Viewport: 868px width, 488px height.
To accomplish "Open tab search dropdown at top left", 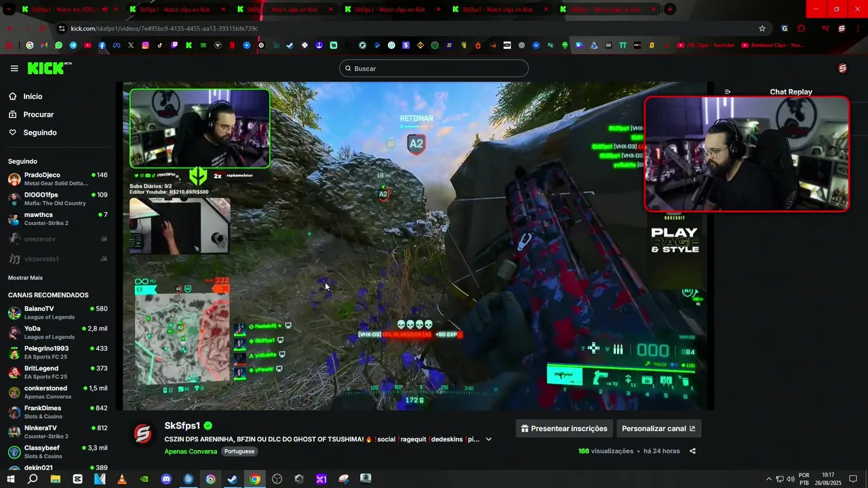I will click(x=9, y=9).
